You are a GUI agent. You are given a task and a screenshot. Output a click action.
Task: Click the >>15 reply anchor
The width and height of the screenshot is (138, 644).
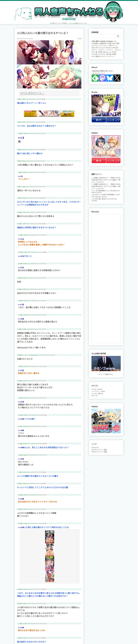[x=21, y=305]
